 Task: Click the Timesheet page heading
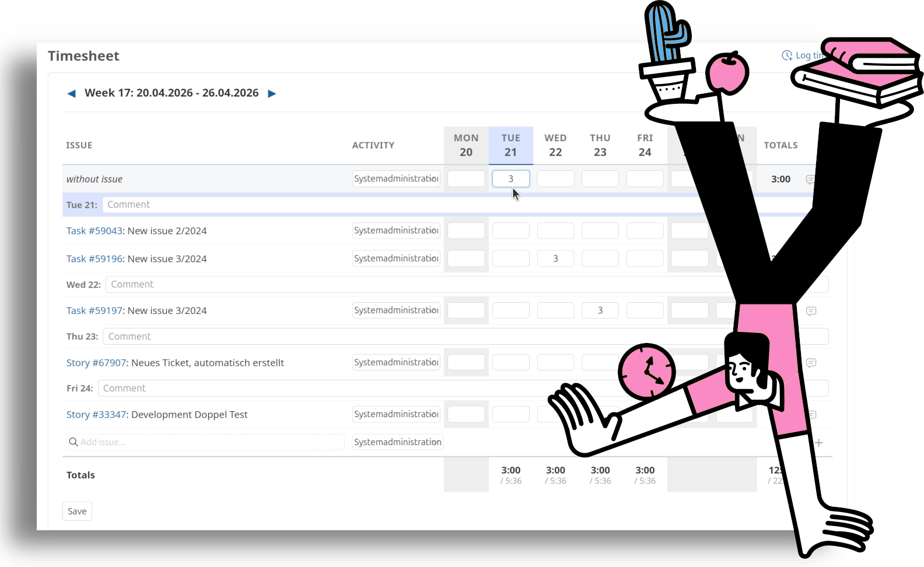(x=83, y=56)
